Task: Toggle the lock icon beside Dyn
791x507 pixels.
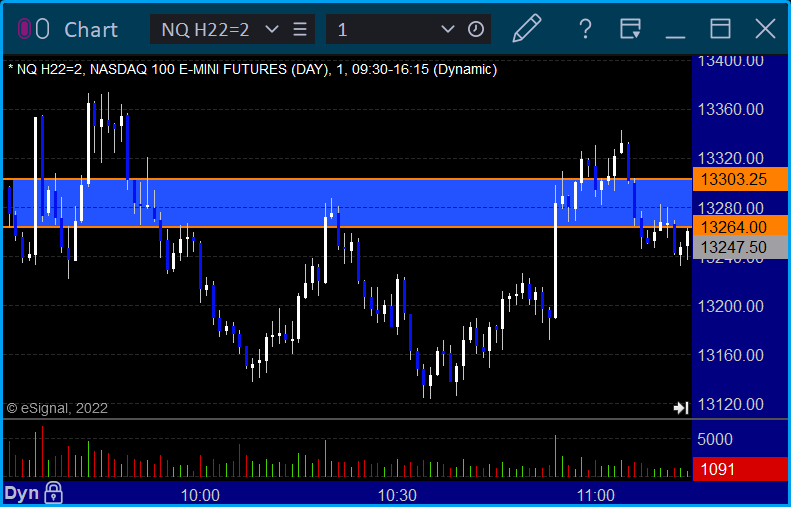Action: [x=53, y=493]
